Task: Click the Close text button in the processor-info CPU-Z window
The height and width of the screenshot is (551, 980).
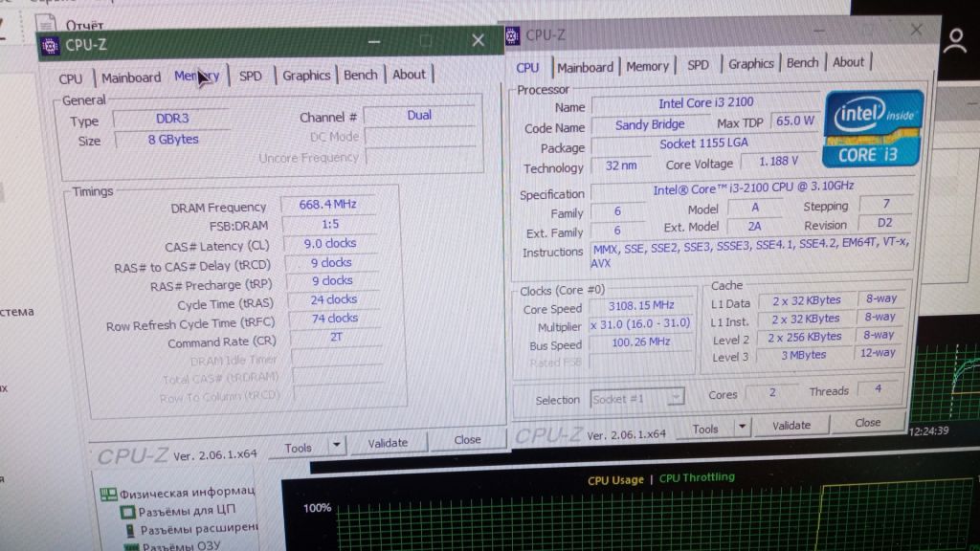Action: point(867,422)
